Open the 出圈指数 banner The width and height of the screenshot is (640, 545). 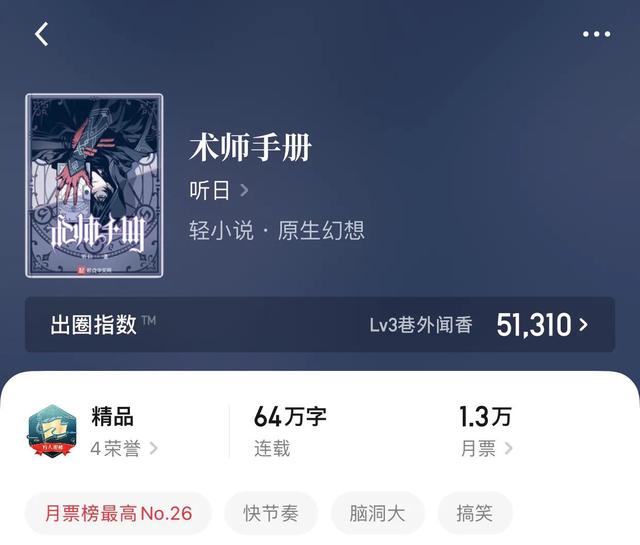[x=320, y=325]
